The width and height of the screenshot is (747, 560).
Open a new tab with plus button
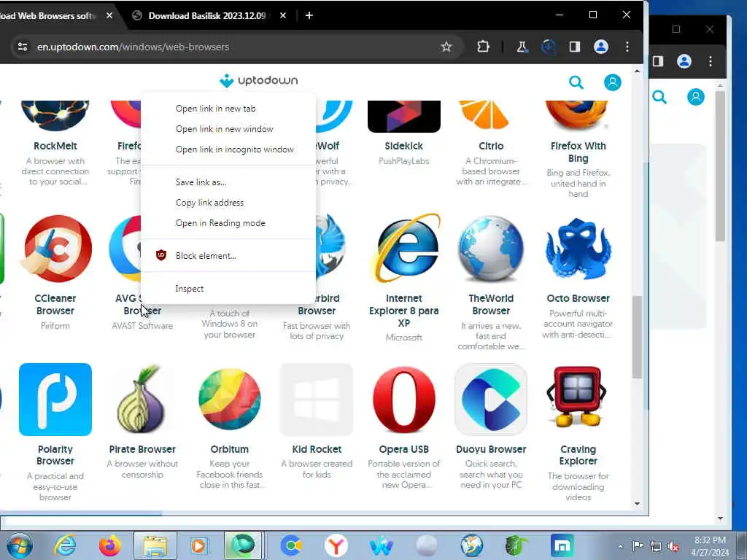(309, 16)
